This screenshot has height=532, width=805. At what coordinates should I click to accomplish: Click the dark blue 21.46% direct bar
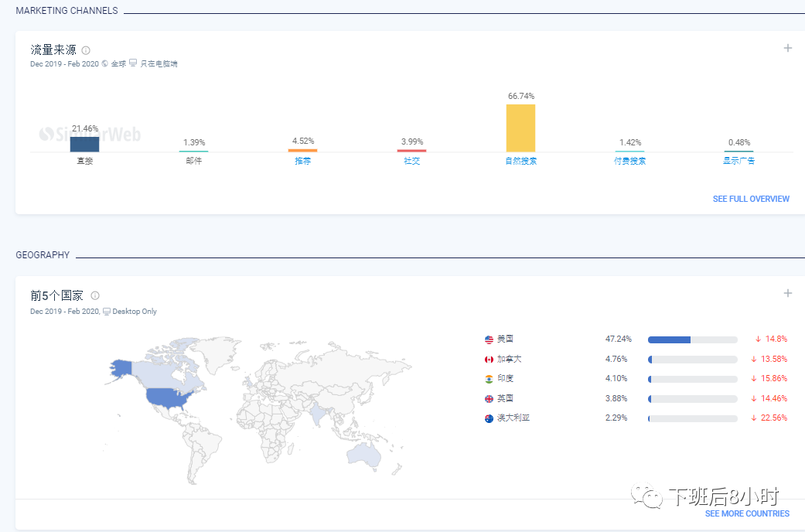click(85, 145)
